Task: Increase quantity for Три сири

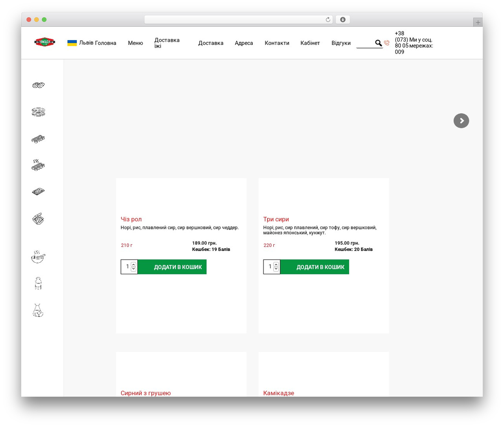Action: point(276,265)
